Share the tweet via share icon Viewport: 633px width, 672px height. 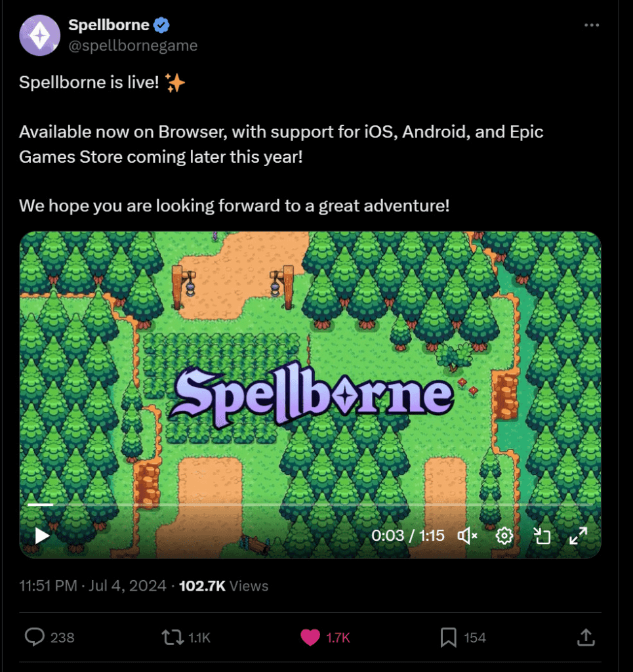pos(585,637)
